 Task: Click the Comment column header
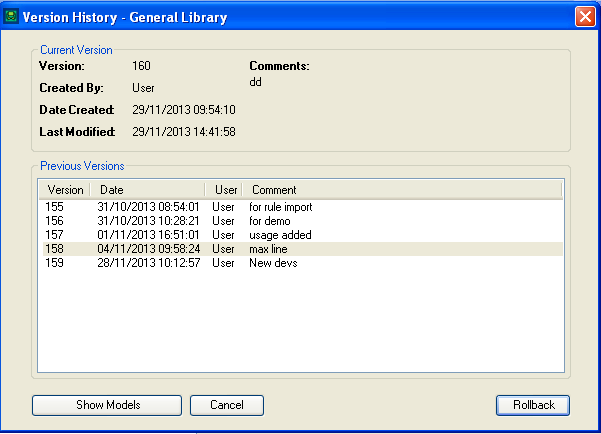(x=274, y=190)
